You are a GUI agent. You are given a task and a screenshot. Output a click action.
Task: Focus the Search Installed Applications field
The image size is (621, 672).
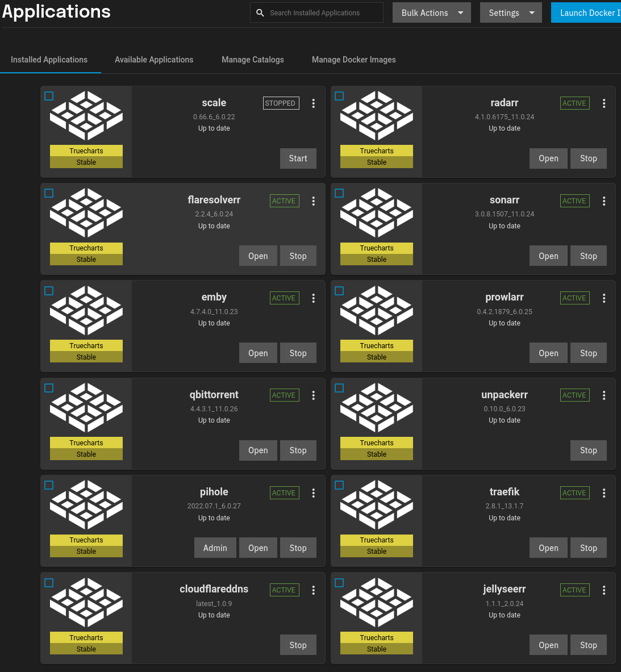[x=316, y=13]
